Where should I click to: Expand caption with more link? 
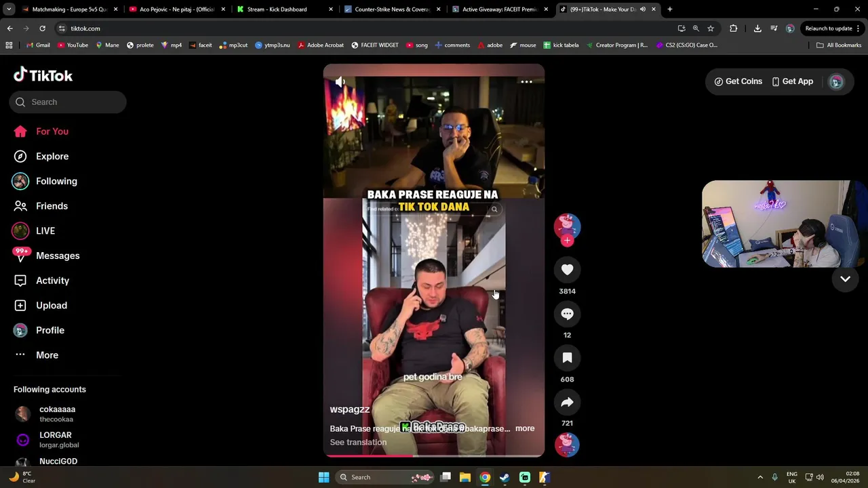(x=525, y=428)
